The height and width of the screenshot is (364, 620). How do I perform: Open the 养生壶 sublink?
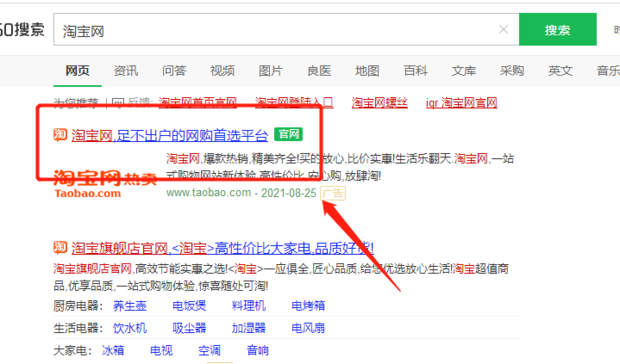coord(130,306)
